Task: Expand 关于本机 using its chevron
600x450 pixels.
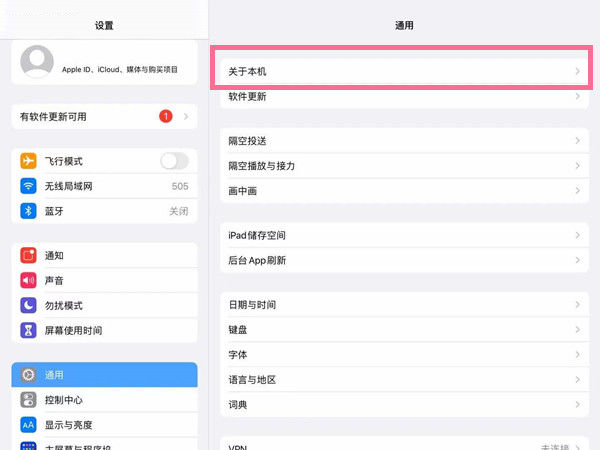Action: (x=577, y=72)
